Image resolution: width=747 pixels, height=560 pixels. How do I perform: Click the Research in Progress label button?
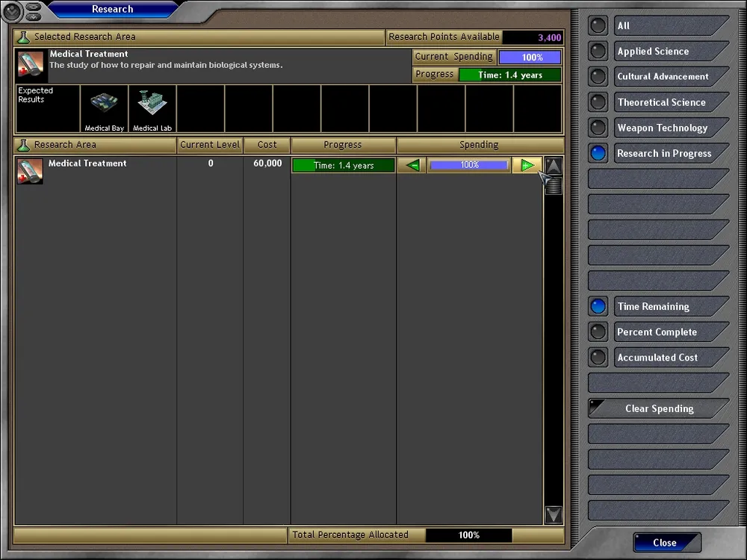point(672,153)
